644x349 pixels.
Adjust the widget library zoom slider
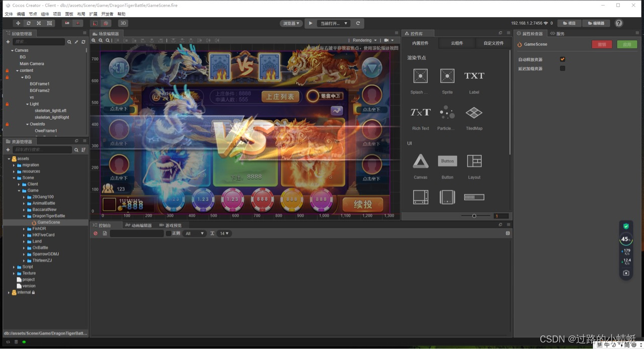click(474, 216)
